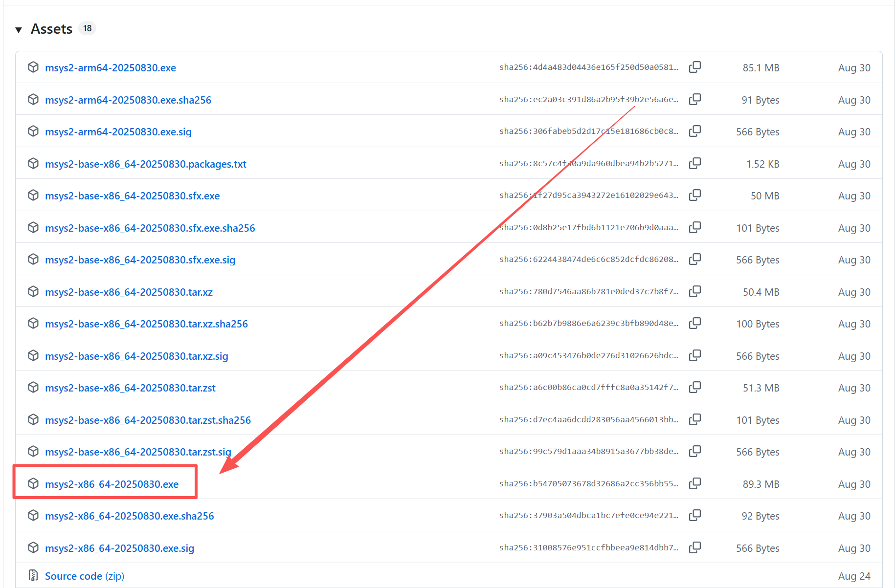The width and height of the screenshot is (895, 588).
Task: Select sha256 text of msys2-x86_64-20250830.exe
Action: point(589,483)
